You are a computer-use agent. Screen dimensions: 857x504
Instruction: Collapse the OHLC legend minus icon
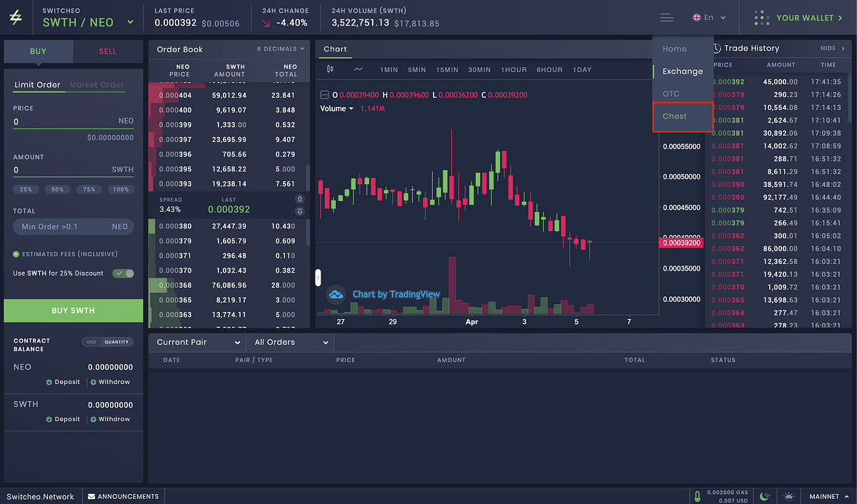pyautogui.click(x=325, y=95)
